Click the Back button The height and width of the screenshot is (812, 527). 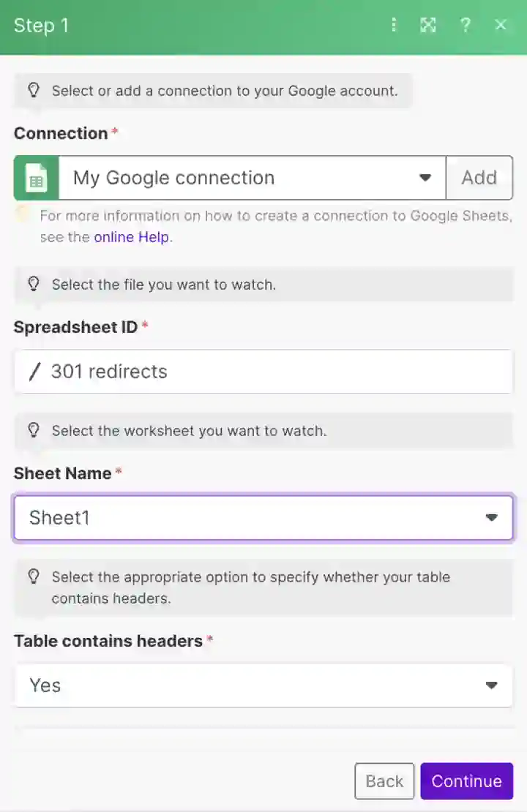(x=384, y=781)
